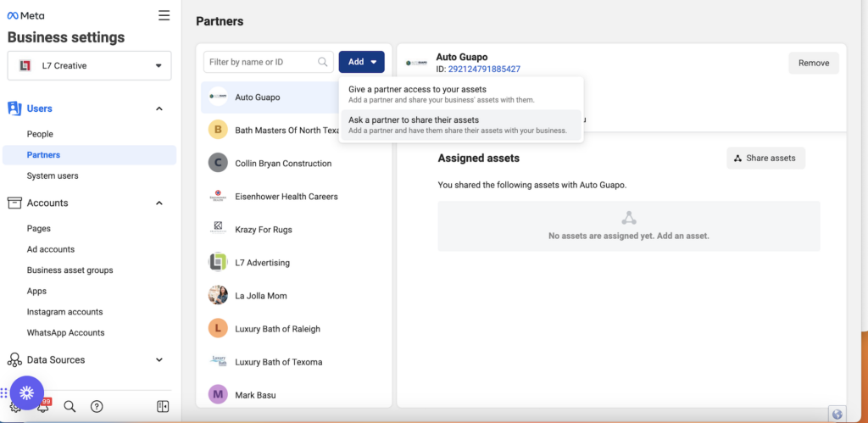Click Bath Masters avatar letter B

click(x=218, y=130)
